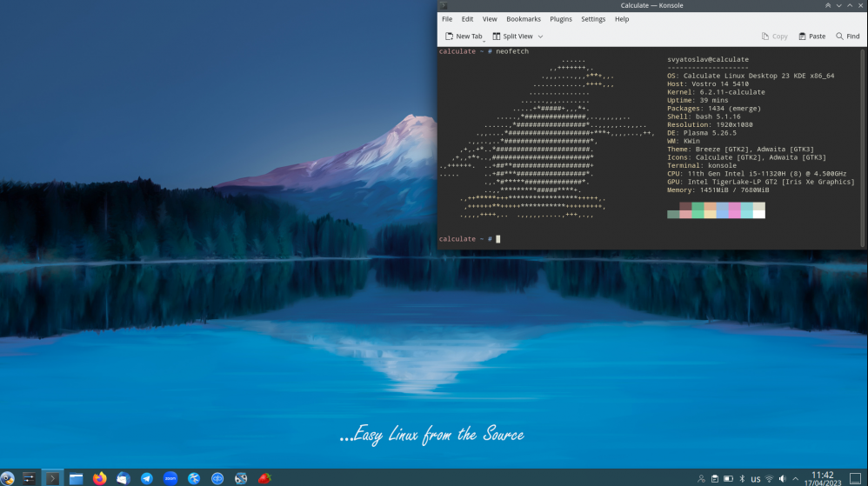
Task: Click the 'Memory: 1451MiB / 7680MiB' line
Action: point(718,190)
